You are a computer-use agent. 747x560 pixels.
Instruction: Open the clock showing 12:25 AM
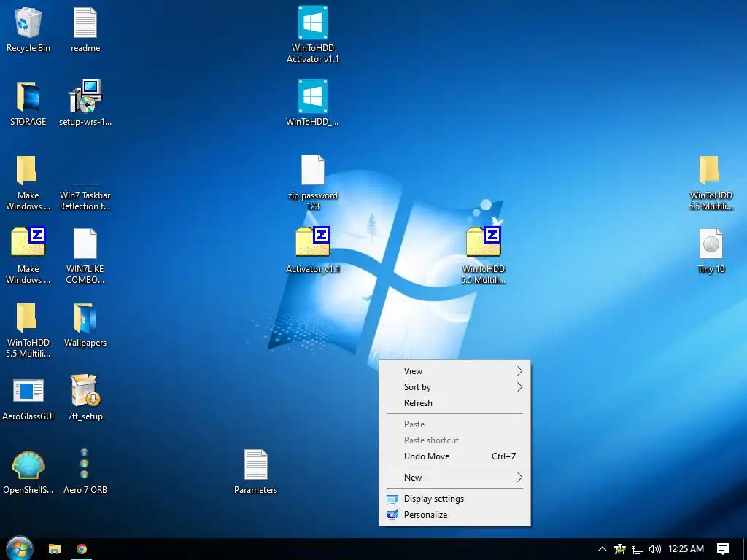(686, 549)
